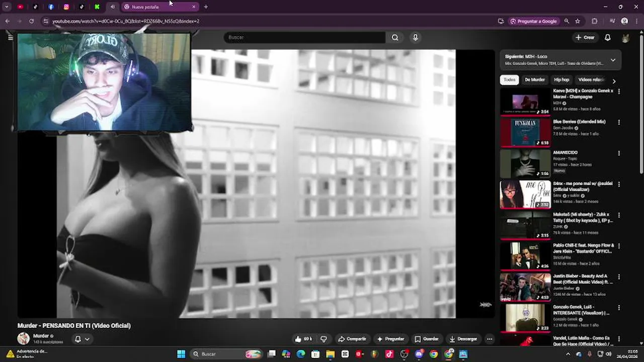Mute the tab via audio speaker icon
The width and height of the screenshot is (644, 362).
pos(112,7)
